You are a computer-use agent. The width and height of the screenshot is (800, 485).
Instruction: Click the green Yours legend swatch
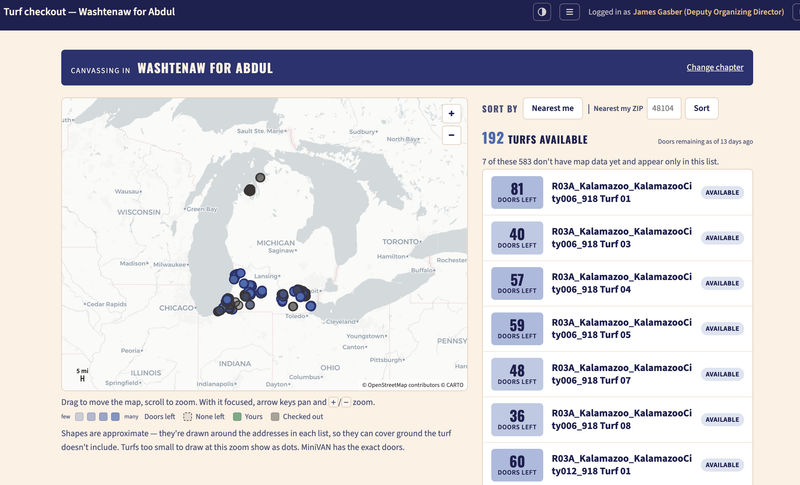[237, 417]
